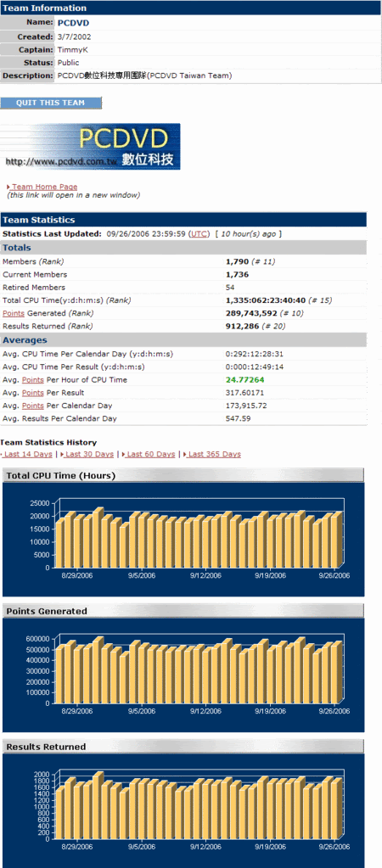Click 8/29/2006 label on Results Returned chart

tap(76, 847)
